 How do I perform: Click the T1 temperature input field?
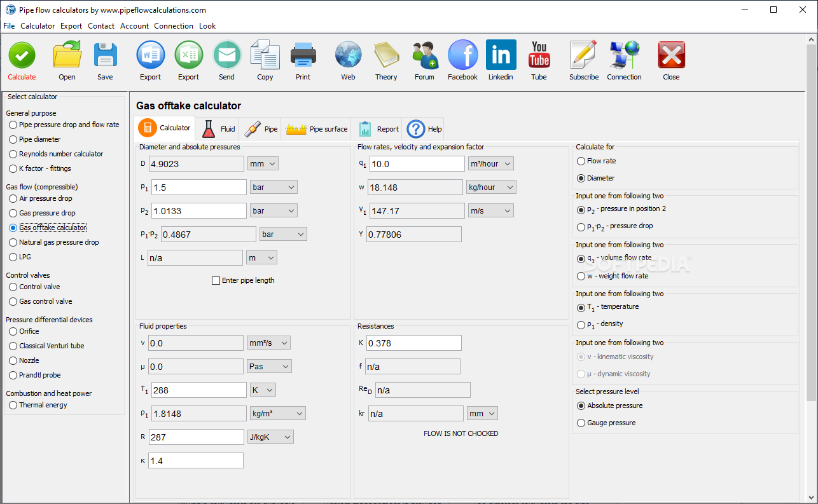click(x=198, y=390)
